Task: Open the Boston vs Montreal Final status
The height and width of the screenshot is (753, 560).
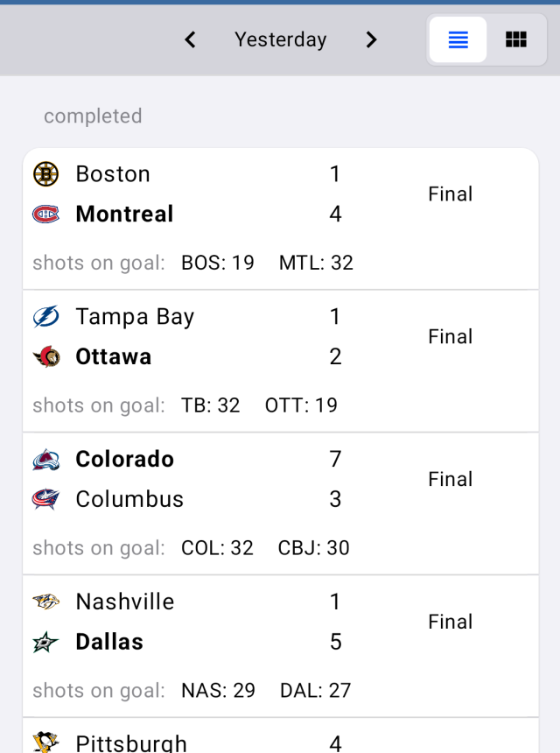Action: tap(450, 194)
